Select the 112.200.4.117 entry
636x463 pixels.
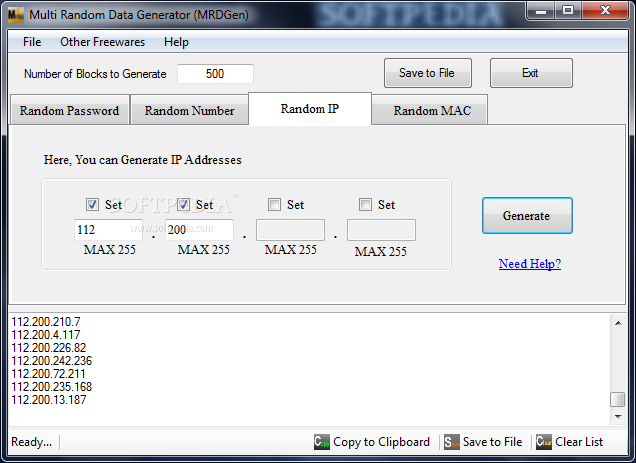pyautogui.click(x=46, y=335)
